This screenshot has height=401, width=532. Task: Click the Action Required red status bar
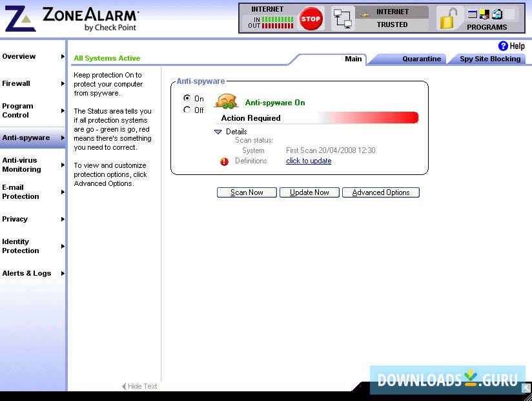pyautogui.click(x=317, y=118)
